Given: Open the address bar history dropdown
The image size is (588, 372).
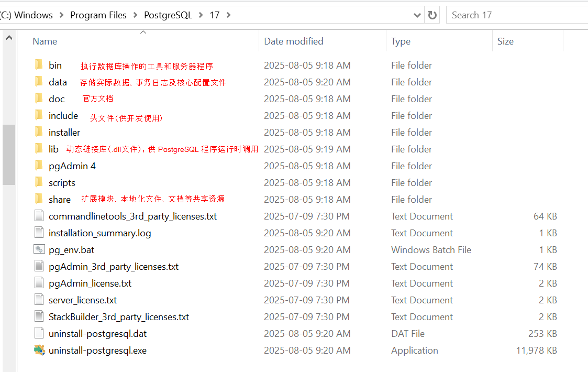Looking at the screenshot, I should pyautogui.click(x=417, y=15).
